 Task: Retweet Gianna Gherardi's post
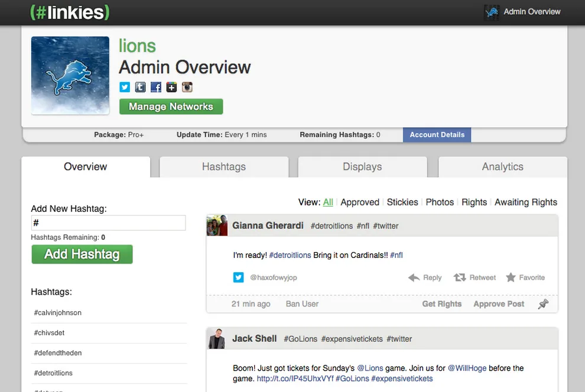pyautogui.click(x=474, y=277)
